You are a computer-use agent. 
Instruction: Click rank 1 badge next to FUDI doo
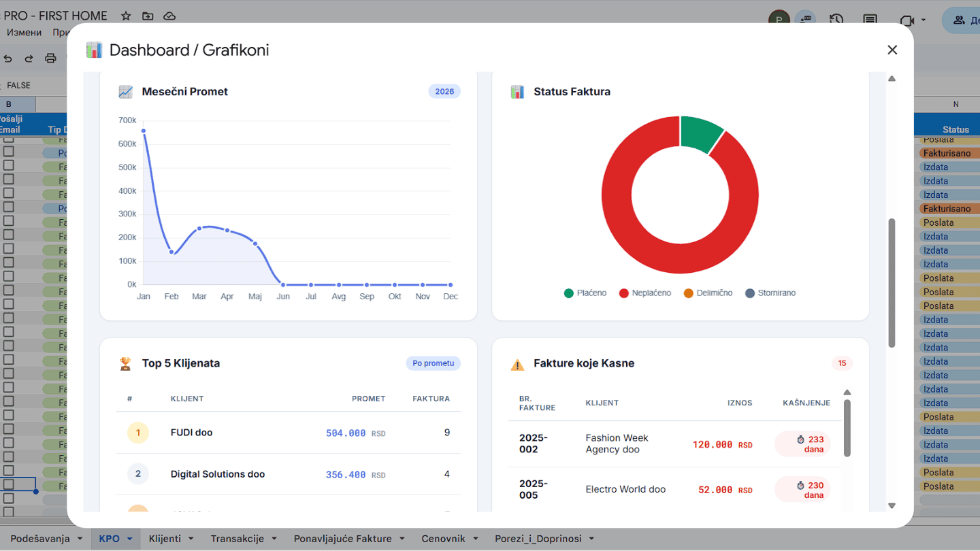pos(138,433)
